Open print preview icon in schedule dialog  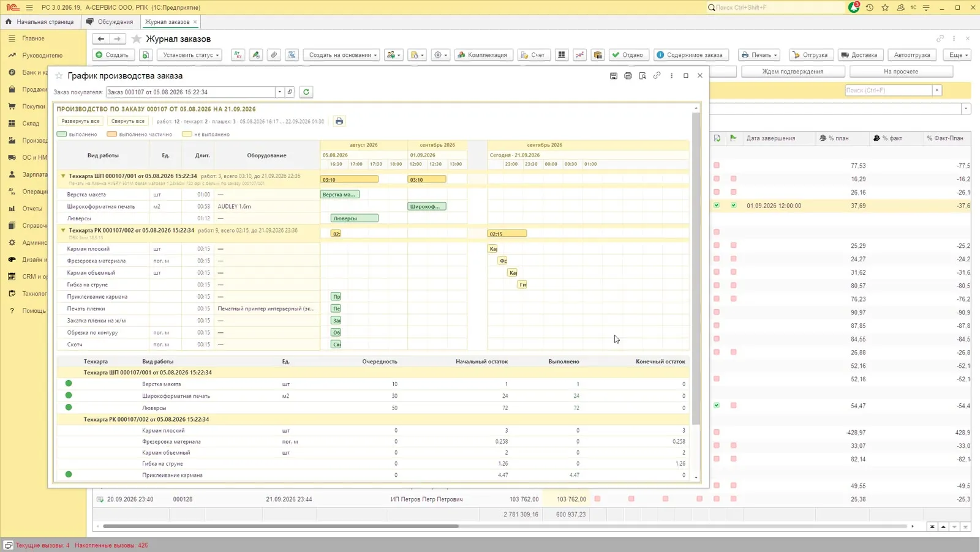coord(643,76)
